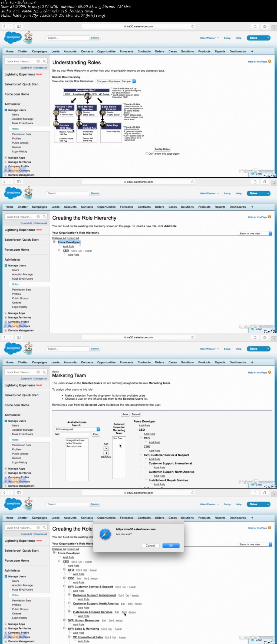Viewport: 277px width, 644px height.
Task: Click Del next to Installation & Repair Services
Action: pos(124,612)
